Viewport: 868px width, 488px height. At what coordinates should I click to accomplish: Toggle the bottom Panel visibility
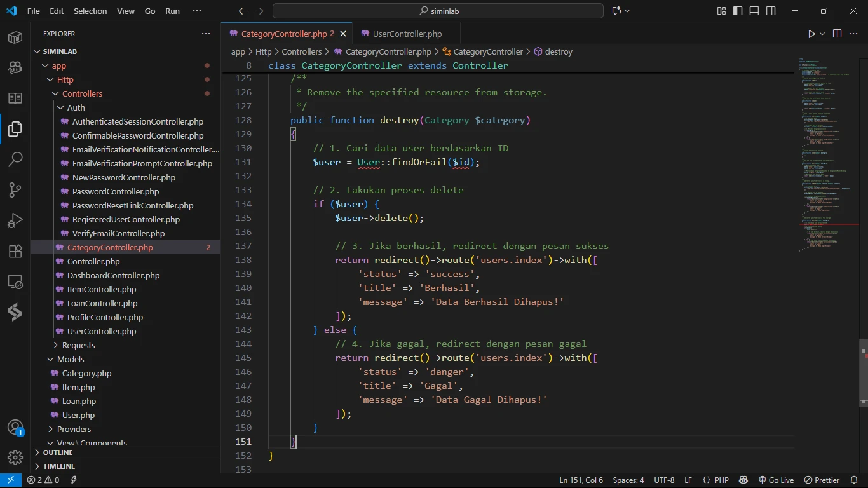coord(754,11)
